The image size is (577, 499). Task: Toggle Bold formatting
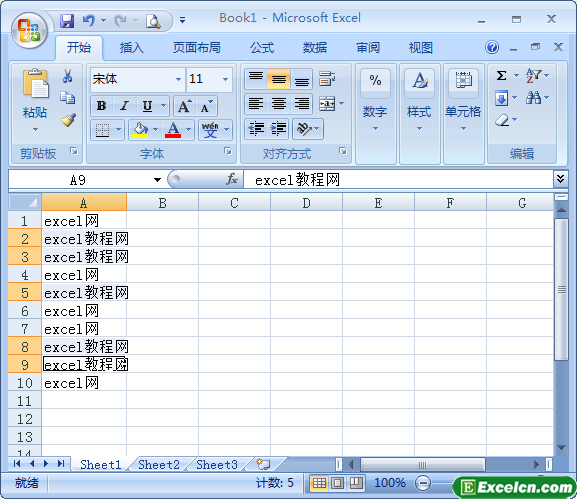[x=102, y=106]
